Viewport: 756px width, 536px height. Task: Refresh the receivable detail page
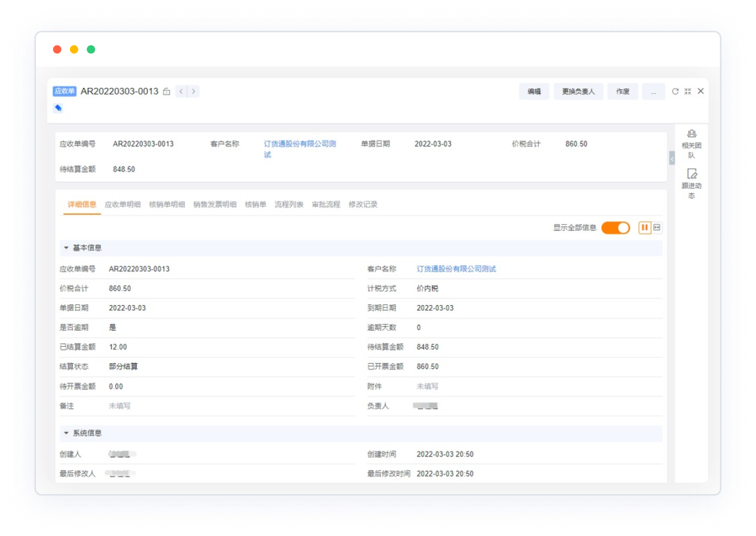pyautogui.click(x=675, y=92)
